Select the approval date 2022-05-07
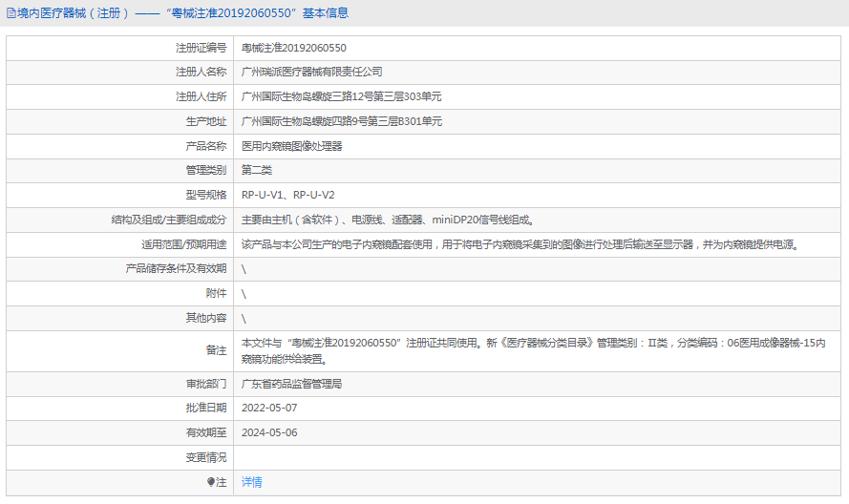The height and width of the screenshot is (504, 849). tap(269, 408)
